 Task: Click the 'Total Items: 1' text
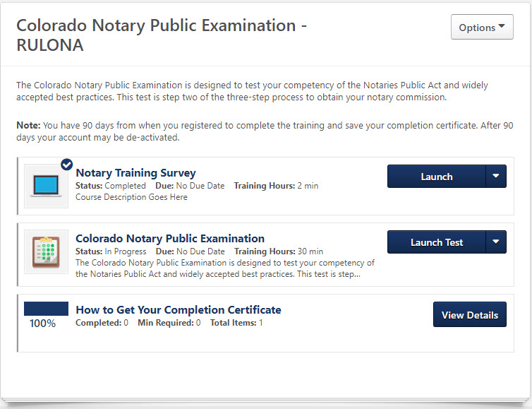pos(236,323)
